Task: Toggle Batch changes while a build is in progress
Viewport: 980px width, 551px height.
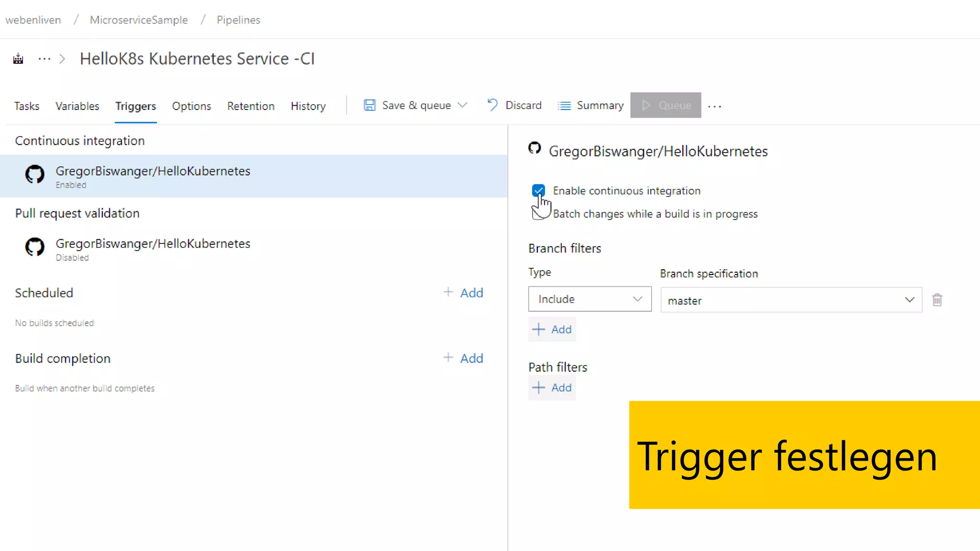Action: pos(537,214)
